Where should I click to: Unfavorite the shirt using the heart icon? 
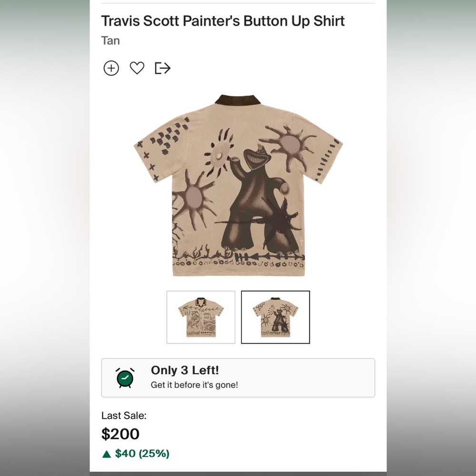coord(137,68)
